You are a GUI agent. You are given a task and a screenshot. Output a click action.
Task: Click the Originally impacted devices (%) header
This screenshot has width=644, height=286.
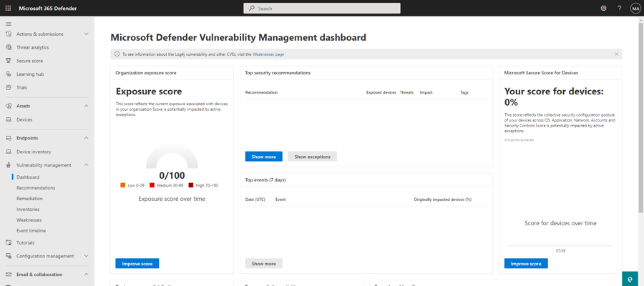tap(442, 199)
